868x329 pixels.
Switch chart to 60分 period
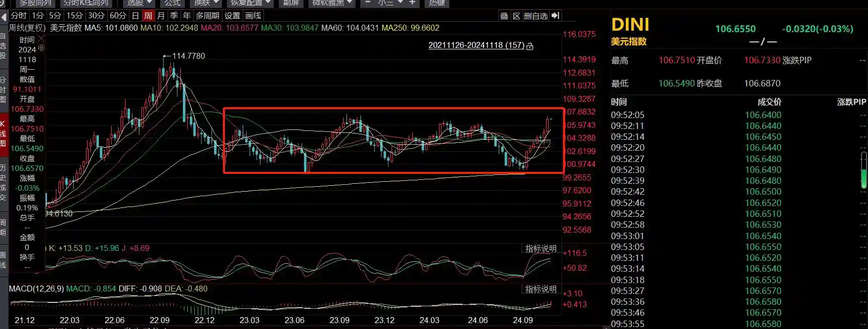point(118,16)
